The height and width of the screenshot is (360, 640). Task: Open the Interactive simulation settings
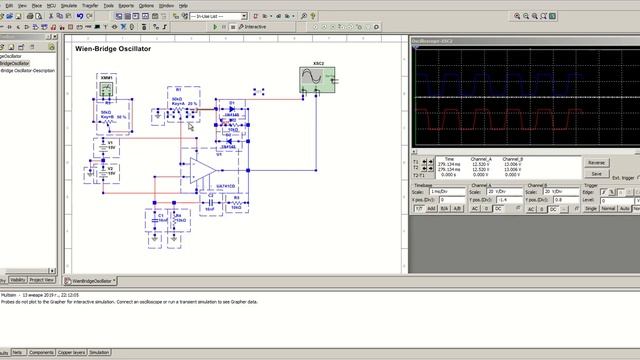(x=252, y=27)
